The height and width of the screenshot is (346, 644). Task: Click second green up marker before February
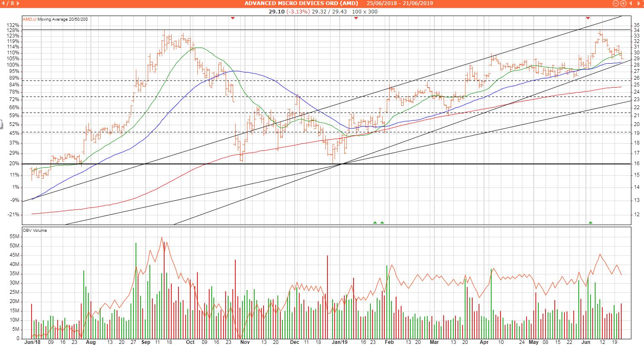(382, 223)
